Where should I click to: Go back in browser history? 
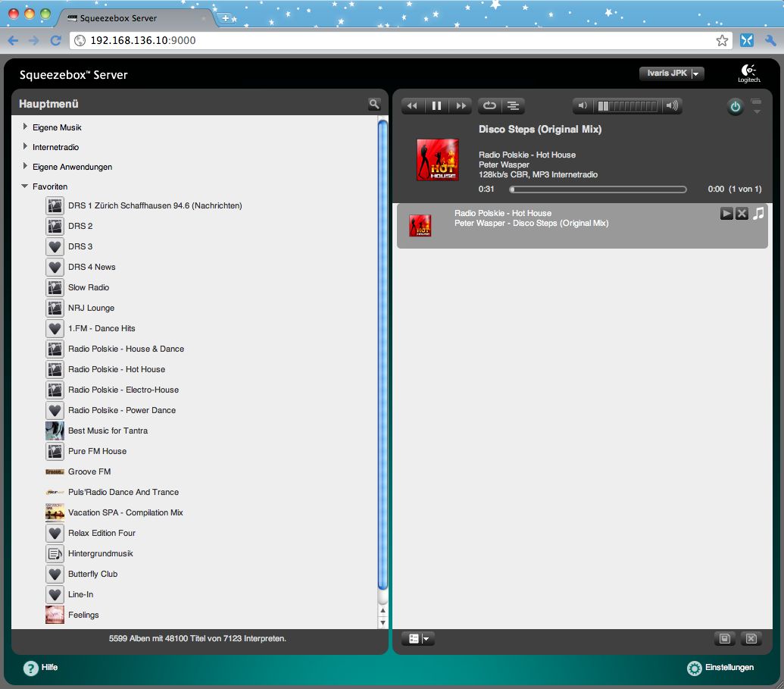tap(14, 40)
